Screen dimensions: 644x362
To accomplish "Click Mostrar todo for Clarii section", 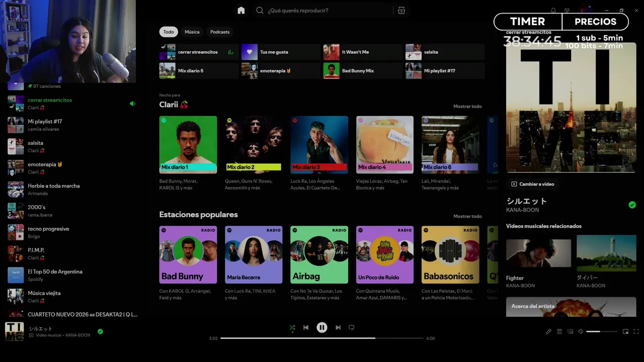I will coord(467,106).
